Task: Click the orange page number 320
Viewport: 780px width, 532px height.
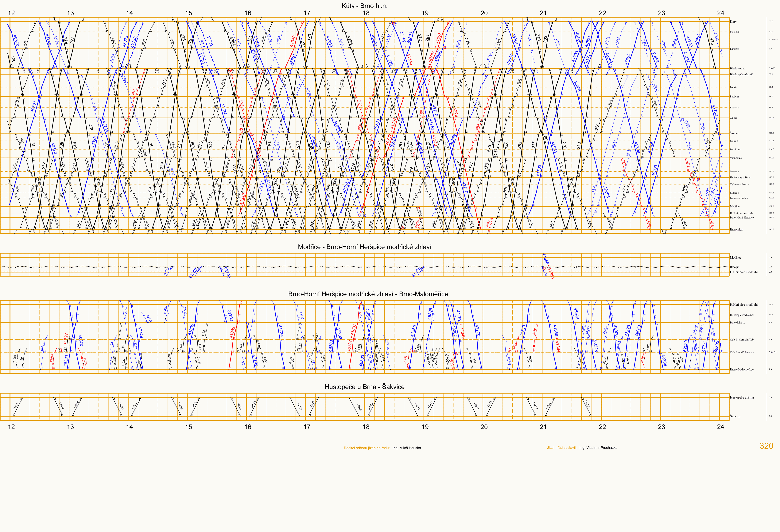Action: [766, 446]
